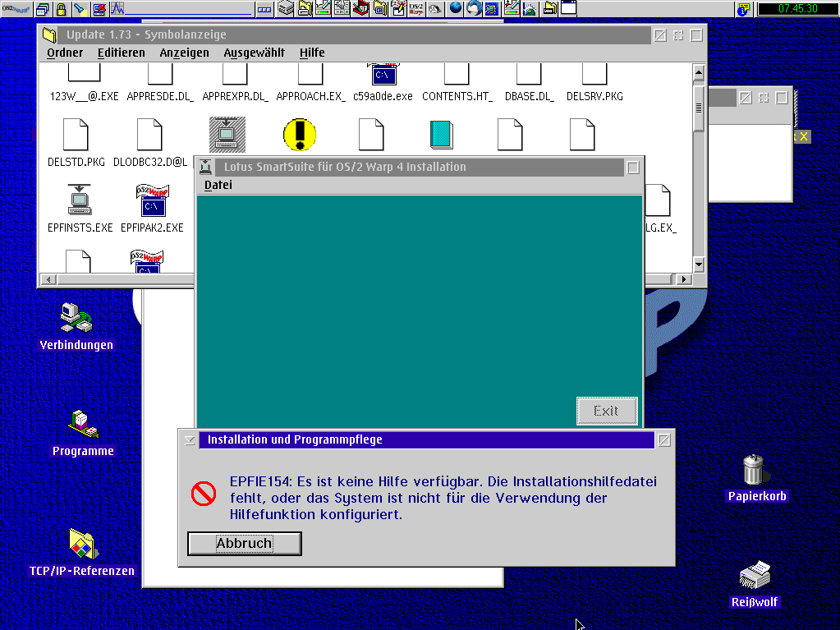
Task: Select the EPFIPAK2.EXE OS/2 Warp icon
Action: pyautogui.click(x=152, y=200)
